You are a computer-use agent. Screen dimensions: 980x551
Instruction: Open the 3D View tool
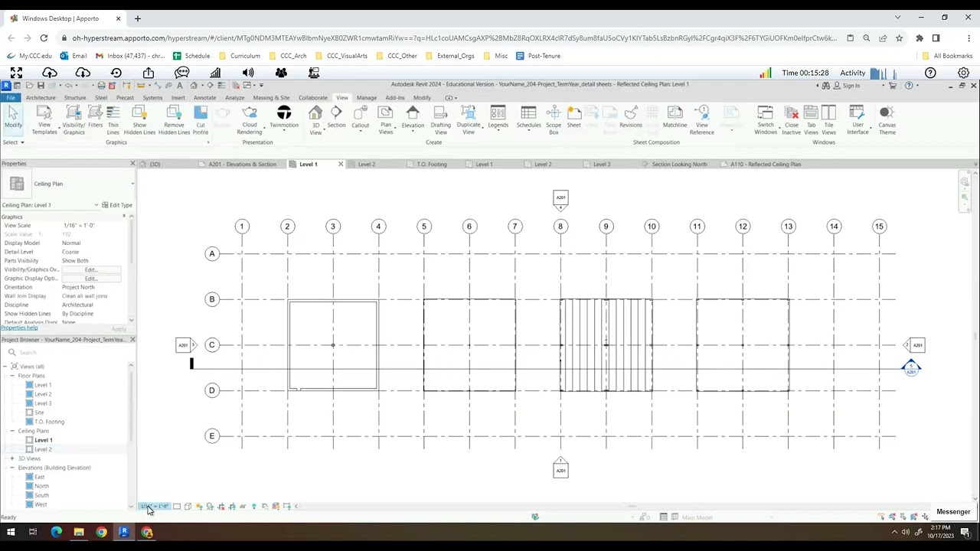click(315, 119)
